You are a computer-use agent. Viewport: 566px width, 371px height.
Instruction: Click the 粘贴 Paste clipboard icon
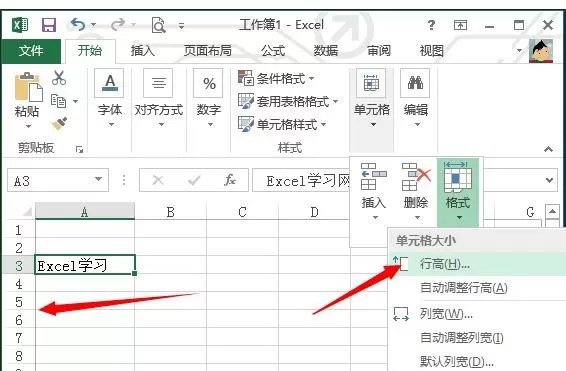(28, 87)
